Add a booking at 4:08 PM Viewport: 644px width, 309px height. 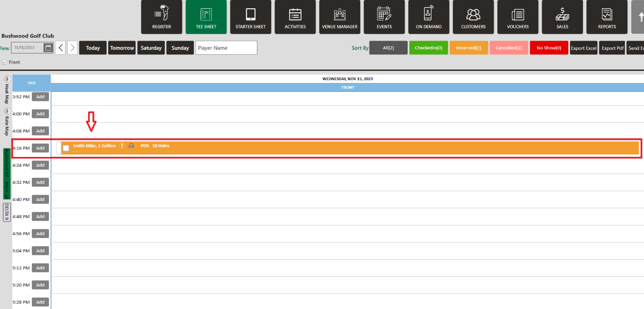(40, 131)
